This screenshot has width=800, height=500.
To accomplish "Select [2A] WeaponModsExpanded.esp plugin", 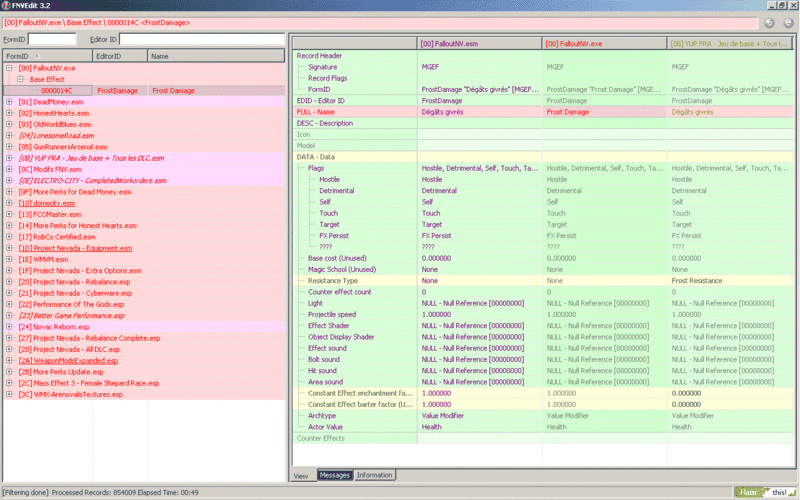I will point(68,361).
